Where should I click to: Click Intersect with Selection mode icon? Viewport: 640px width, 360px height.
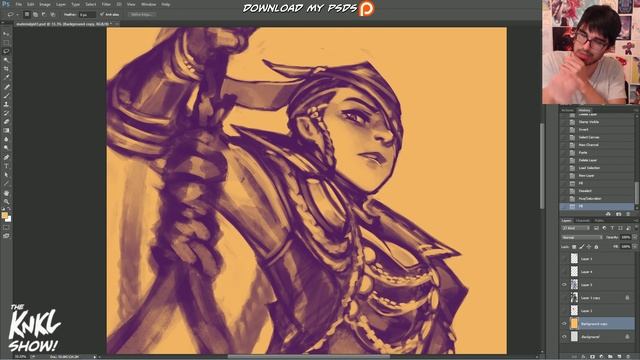click(53, 14)
